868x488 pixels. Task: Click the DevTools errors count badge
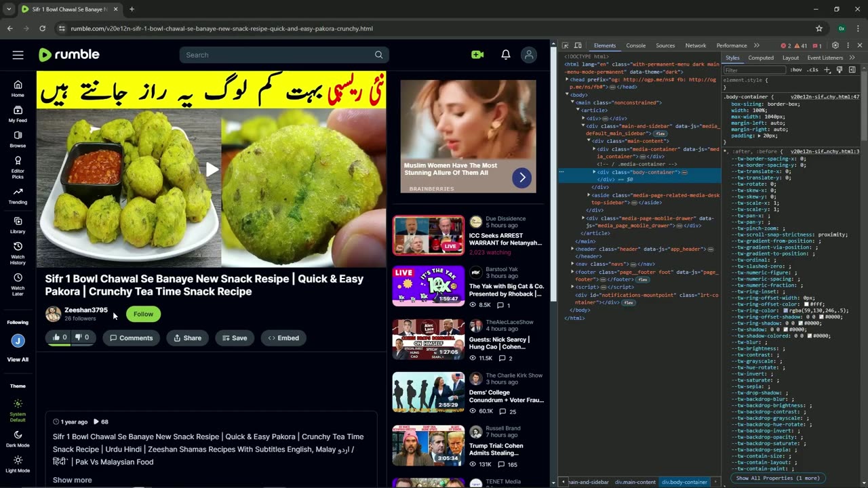(x=786, y=45)
